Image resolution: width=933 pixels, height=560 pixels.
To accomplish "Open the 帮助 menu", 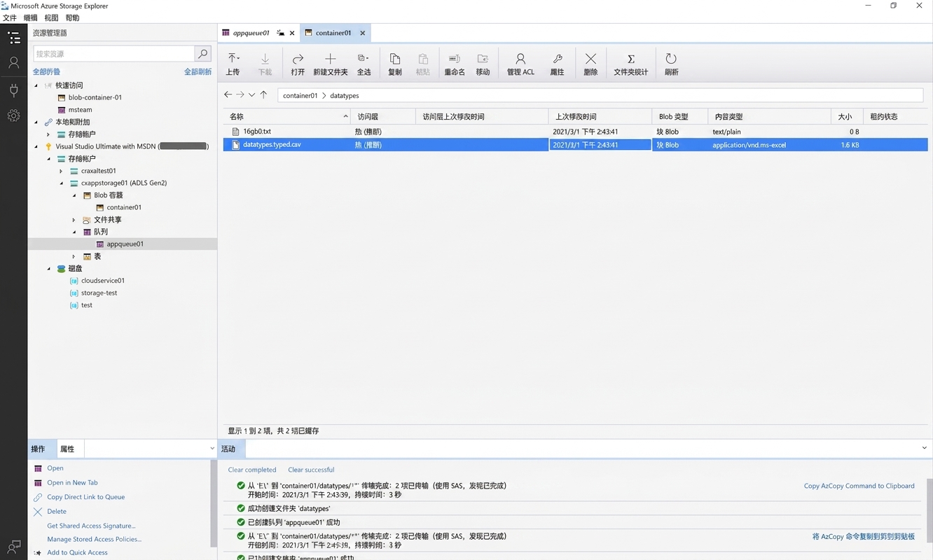I will pyautogui.click(x=72, y=17).
